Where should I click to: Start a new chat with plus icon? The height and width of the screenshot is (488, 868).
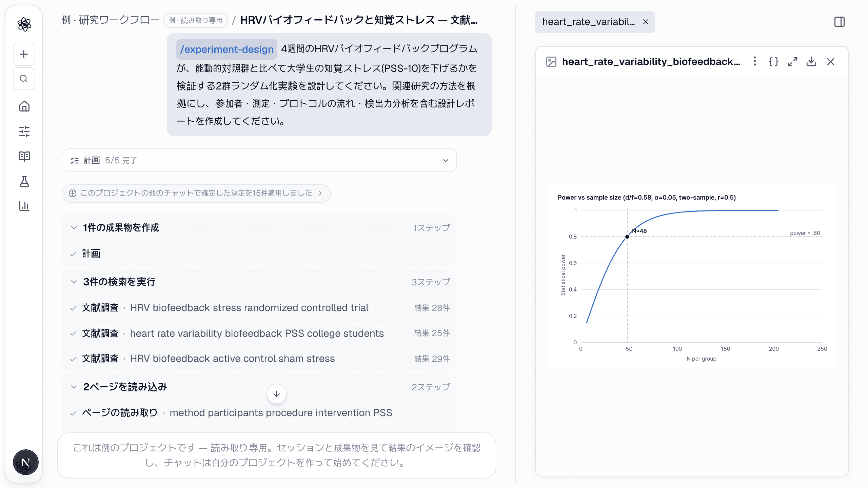(24, 54)
